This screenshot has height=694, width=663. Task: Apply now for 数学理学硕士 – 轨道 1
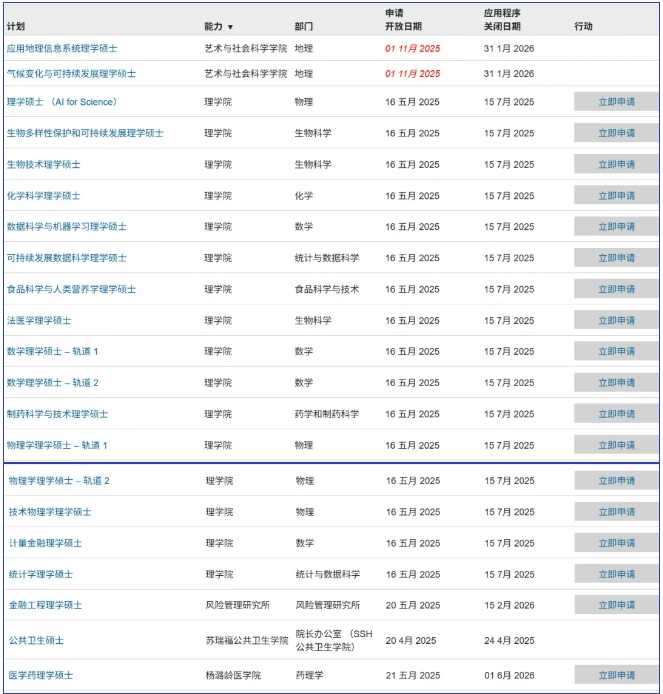click(x=616, y=352)
